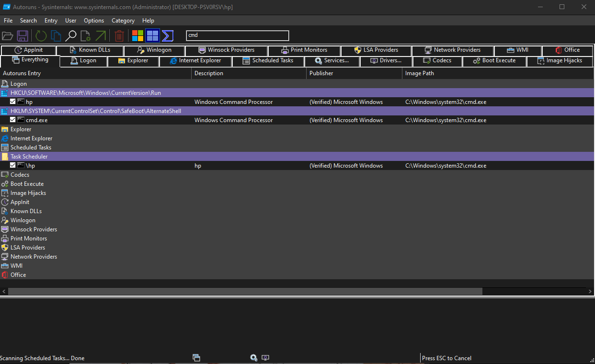Open the Entry menu
Viewport: 595px width, 364px height.
pyautogui.click(x=51, y=21)
